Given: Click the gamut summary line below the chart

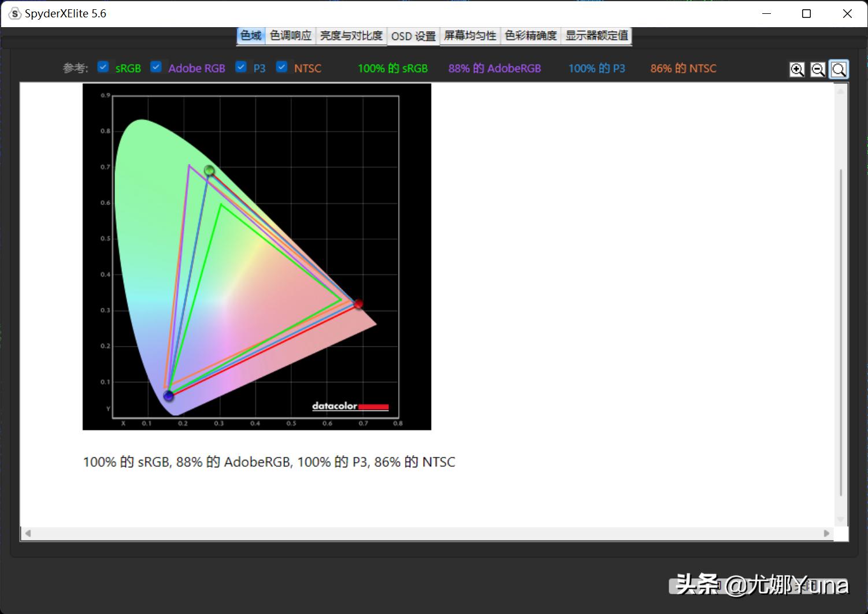Looking at the screenshot, I should [x=269, y=462].
